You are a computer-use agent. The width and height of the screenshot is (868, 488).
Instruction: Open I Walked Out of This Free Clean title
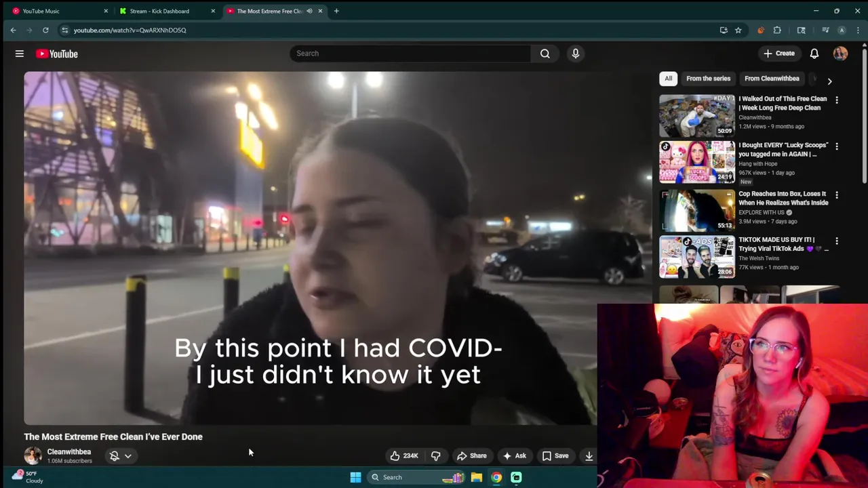(x=783, y=103)
